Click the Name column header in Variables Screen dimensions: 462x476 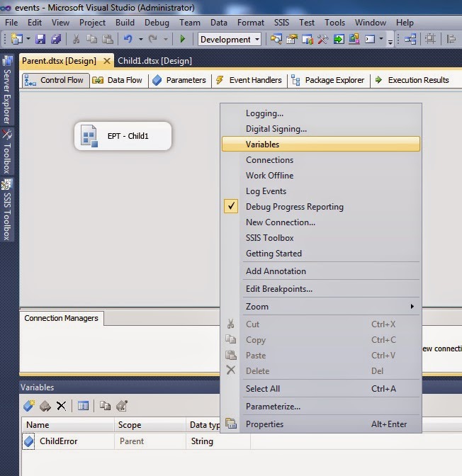point(68,425)
